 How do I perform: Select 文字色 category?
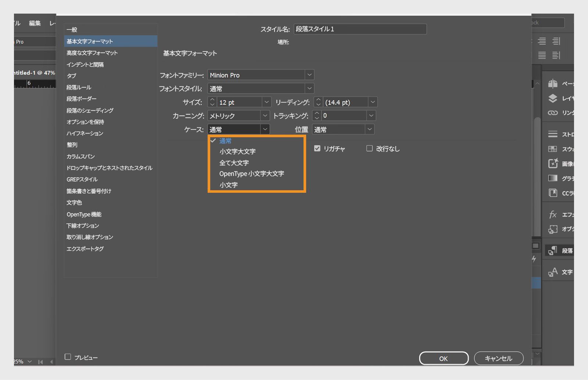111,202
